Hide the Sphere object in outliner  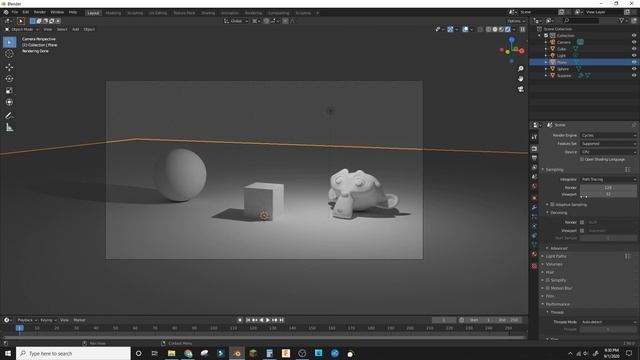634,69
